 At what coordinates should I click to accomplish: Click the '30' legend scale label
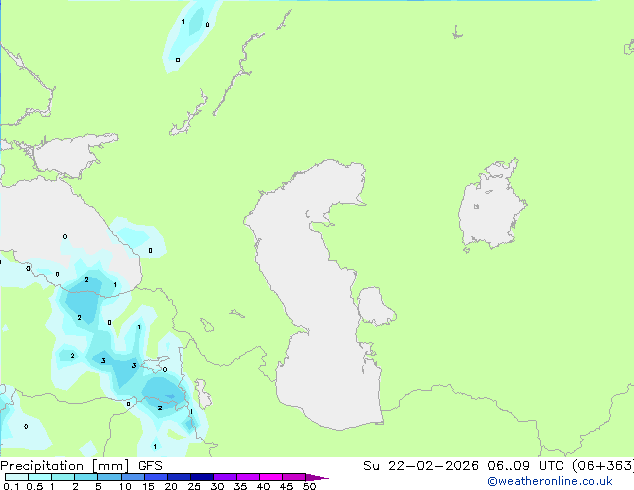coord(217,486)
